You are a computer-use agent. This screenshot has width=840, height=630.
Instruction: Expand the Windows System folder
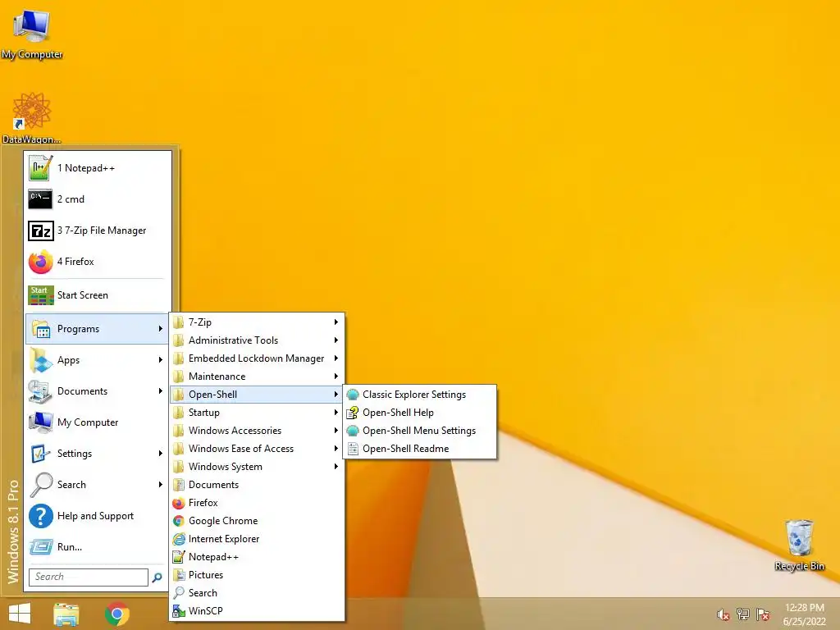pyautogui.click(x=257, y=467)
